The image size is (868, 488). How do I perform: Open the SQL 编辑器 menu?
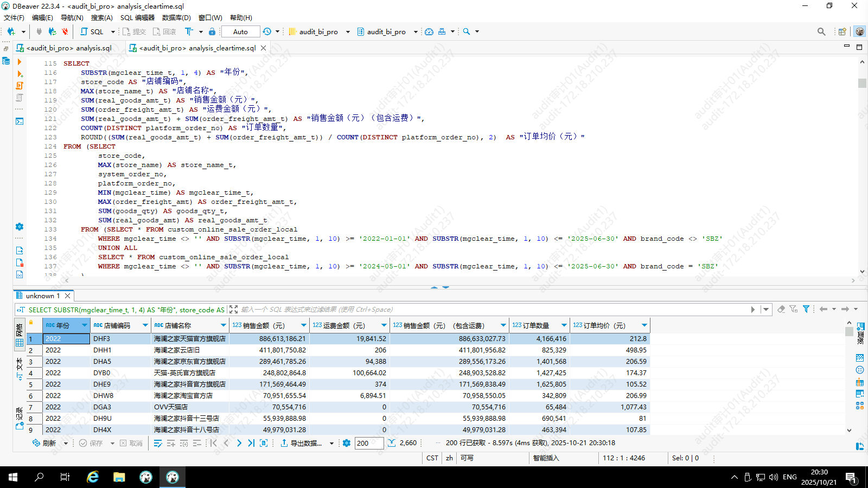coord(137,17)
